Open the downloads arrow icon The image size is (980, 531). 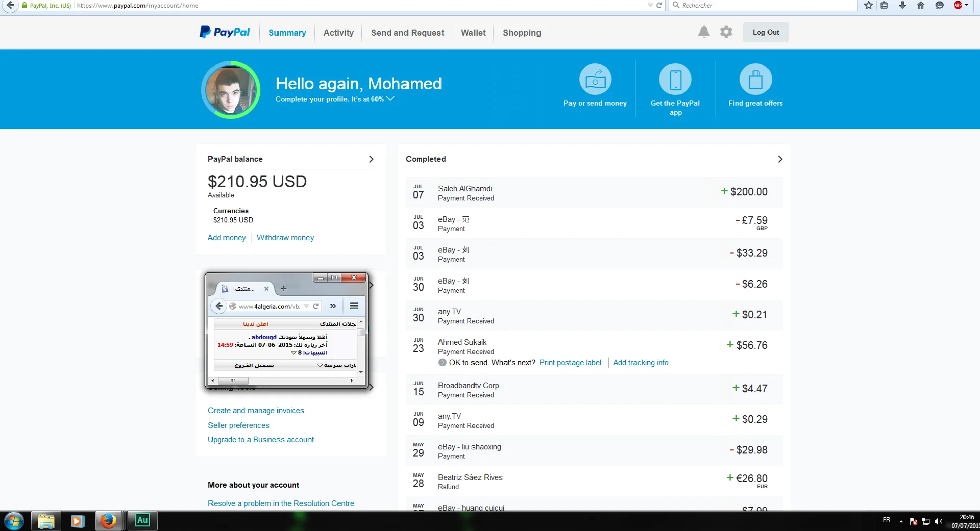pos(902,6)
